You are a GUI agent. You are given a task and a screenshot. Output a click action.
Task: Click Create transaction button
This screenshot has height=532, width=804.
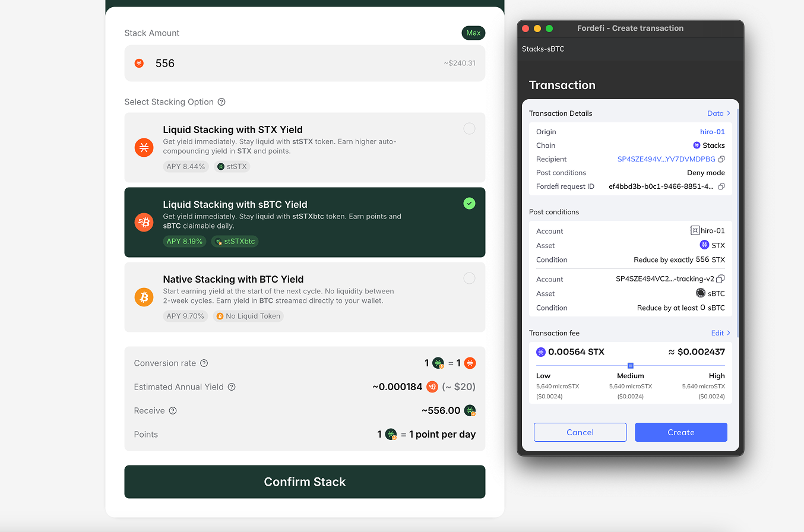[x=680, y=432]
